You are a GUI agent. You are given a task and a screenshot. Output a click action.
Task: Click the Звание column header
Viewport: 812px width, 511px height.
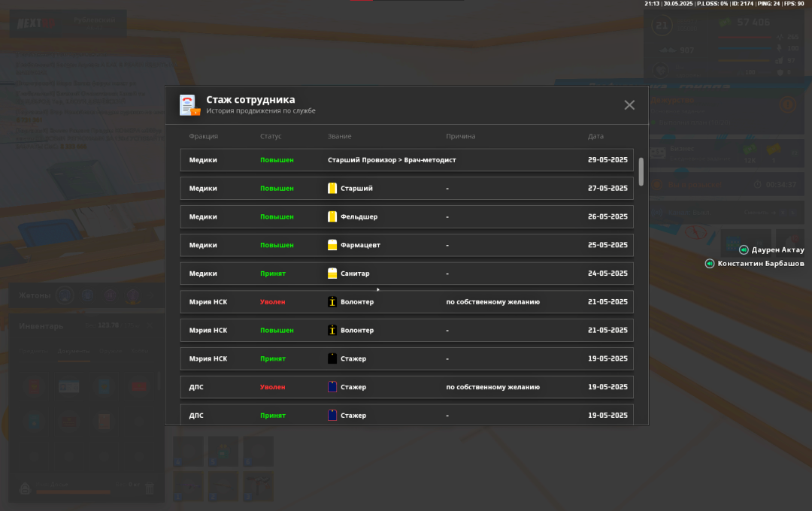[x=339, y=137]
